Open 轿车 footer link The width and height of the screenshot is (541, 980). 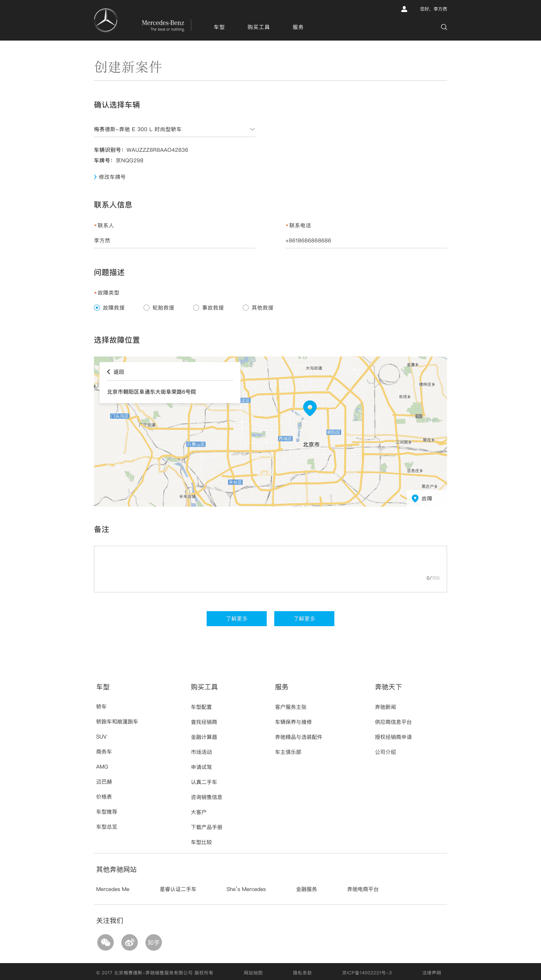(x=101, y=706)
